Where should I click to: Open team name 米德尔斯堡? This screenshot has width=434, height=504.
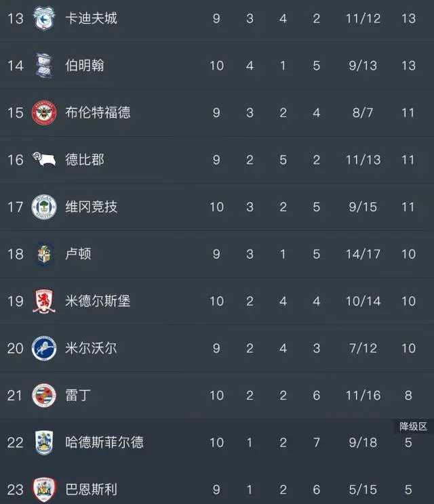98,301
